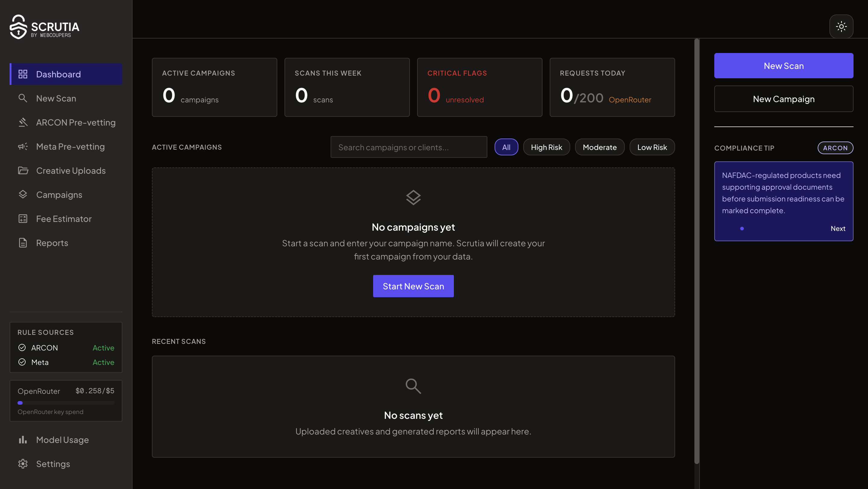The height and width of the screenshot is (489, 868).
Task: Click the Requests Today stat card
Action: tap(612, 88)
